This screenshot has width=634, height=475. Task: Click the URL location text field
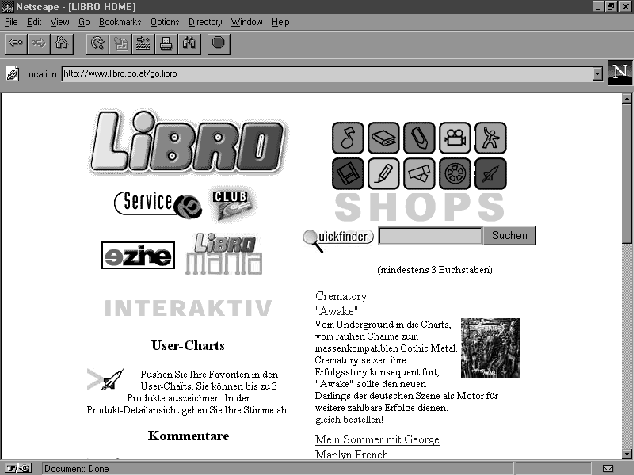pyautogui.click(x=327, y=74)
